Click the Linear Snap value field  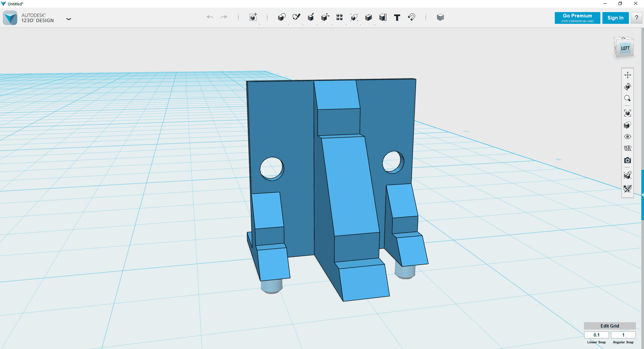596,335
